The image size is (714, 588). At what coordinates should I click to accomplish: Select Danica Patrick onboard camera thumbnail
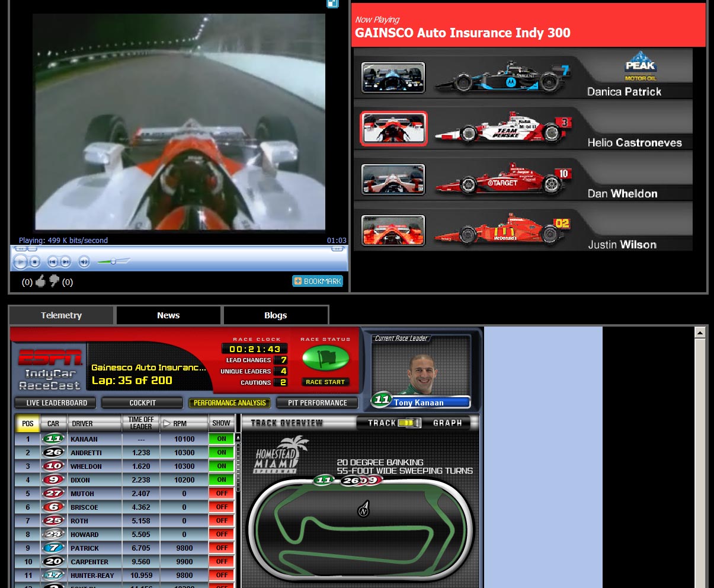(393, 78)
